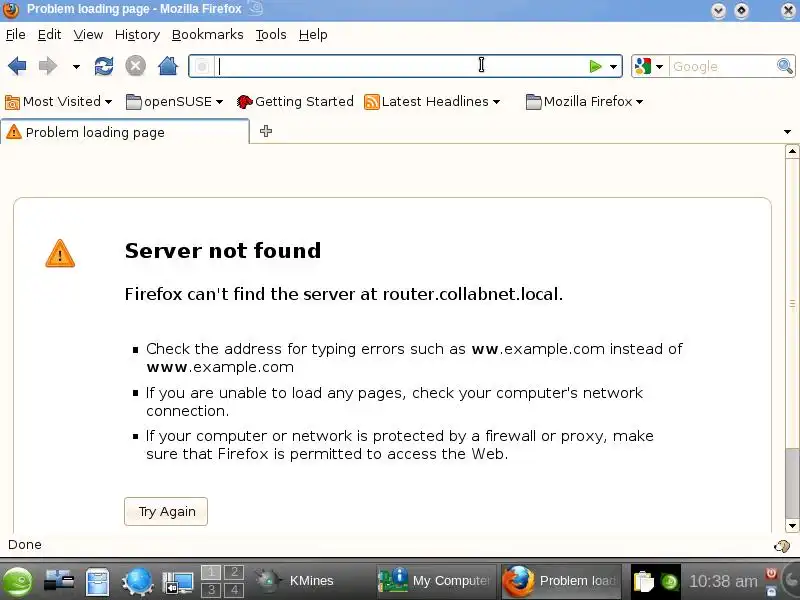
Task: Click inside the Google search box
Action: [x=722, y=66]
